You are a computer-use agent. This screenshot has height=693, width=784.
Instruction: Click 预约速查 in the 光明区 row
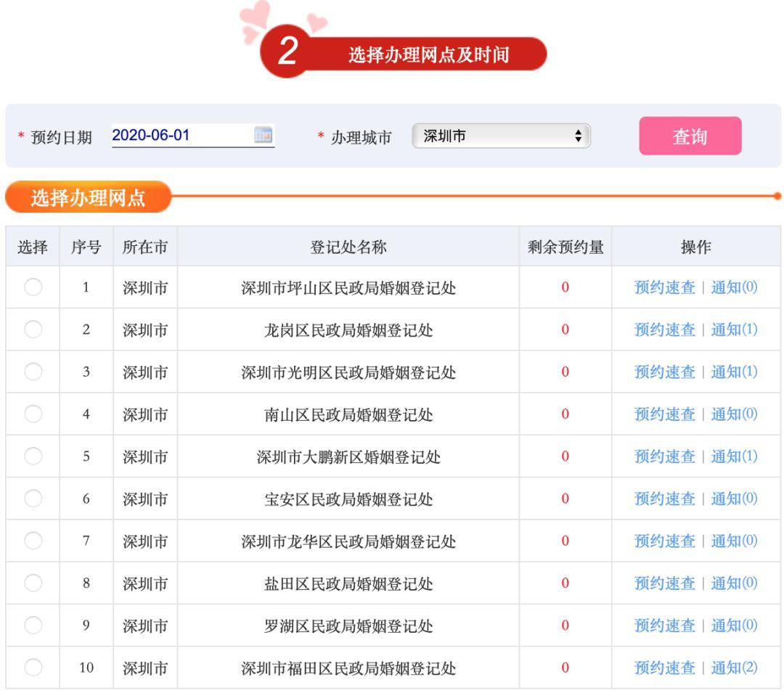tap(664, 372)
